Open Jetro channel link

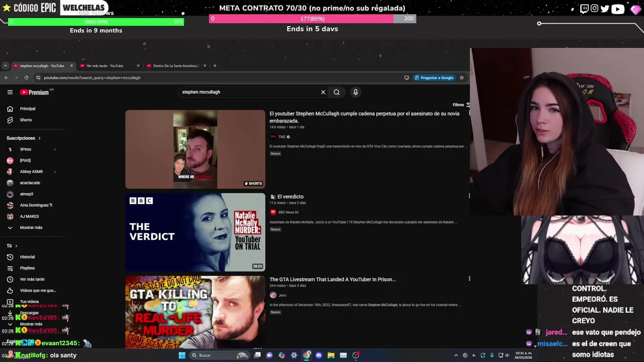282,295
